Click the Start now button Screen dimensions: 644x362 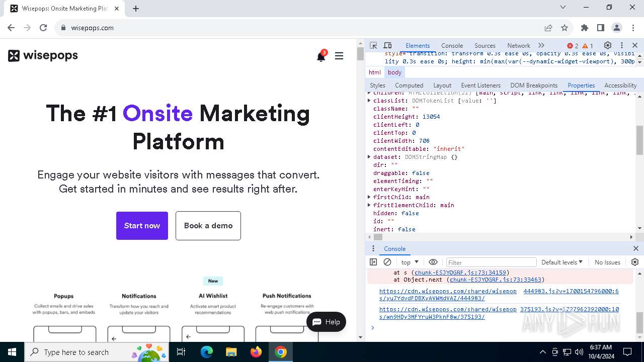142,226
